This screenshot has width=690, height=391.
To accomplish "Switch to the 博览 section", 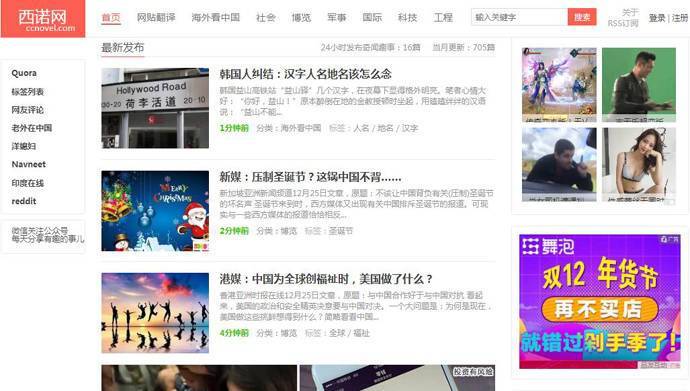I will 301,18.
